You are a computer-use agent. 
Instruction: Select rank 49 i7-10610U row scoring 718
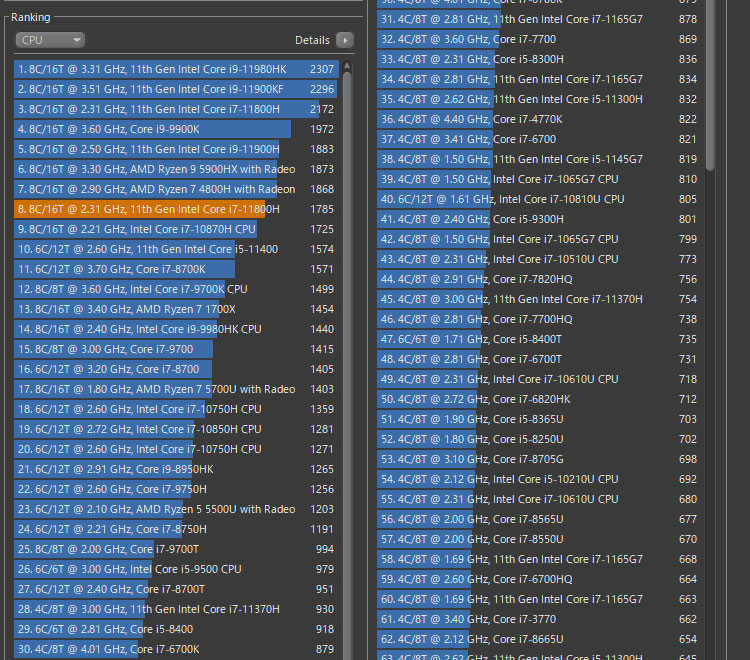540,380
